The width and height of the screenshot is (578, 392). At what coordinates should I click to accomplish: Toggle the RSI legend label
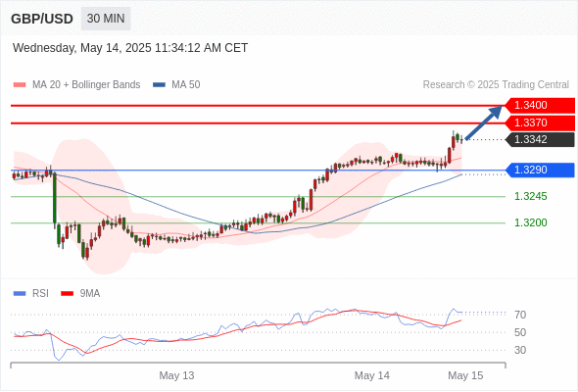pos(40,294)
